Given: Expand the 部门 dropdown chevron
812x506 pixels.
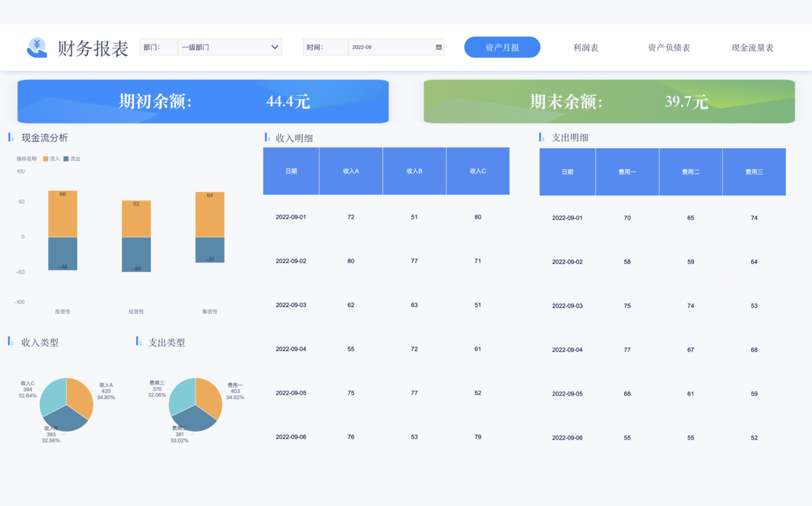Looking at the screenshot, I should pyautogui.click(x=275, y=47).
